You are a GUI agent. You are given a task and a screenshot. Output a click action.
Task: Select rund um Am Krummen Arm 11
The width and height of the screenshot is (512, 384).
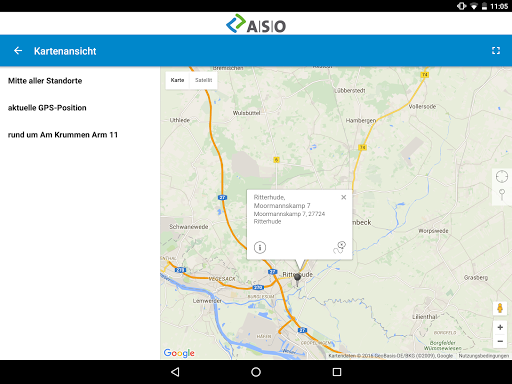[63, 135]
